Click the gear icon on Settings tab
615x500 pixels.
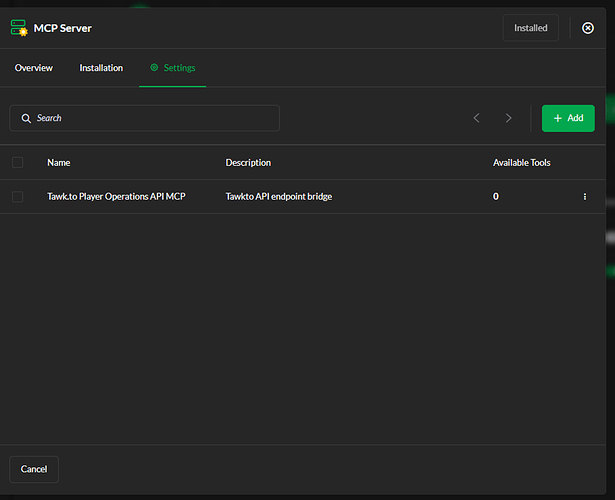point(154,68)
